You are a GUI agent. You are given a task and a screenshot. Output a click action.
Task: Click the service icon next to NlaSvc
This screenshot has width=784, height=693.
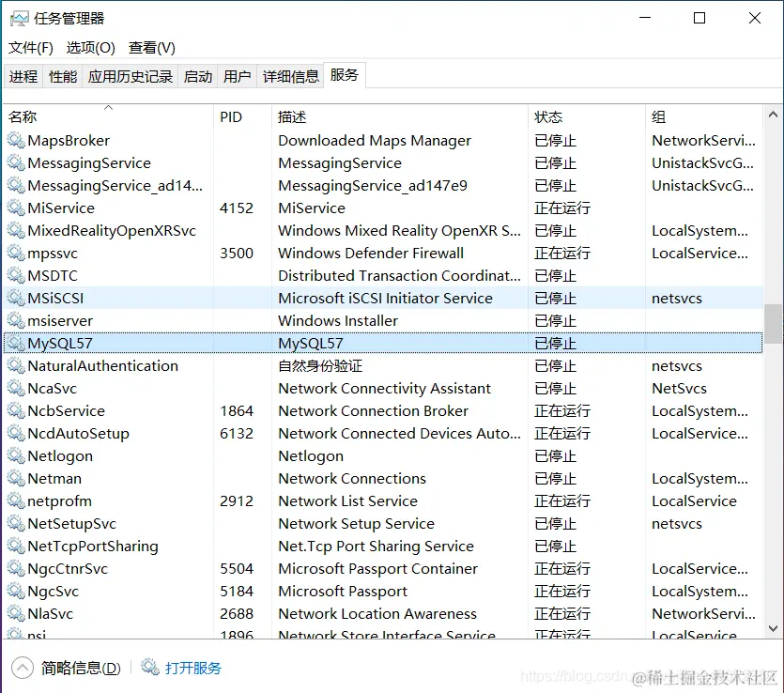[16, 613]
